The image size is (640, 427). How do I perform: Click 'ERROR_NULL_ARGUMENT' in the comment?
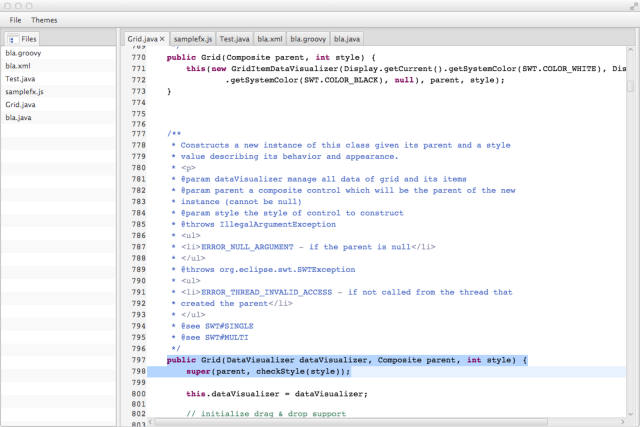[247, 247]
